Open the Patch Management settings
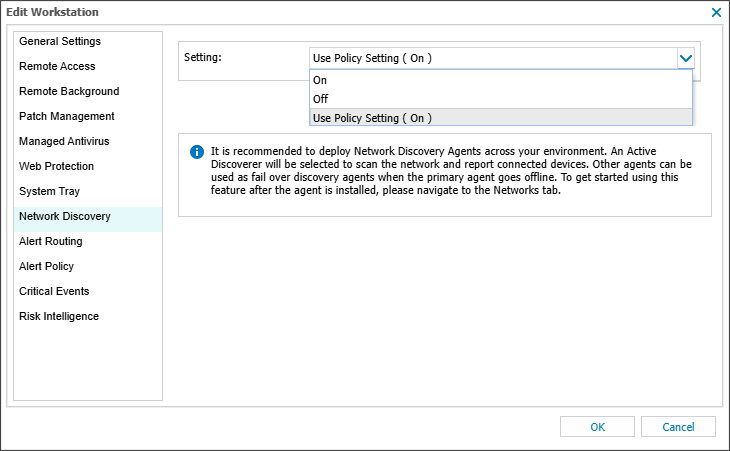 click(x=67, y=116)
